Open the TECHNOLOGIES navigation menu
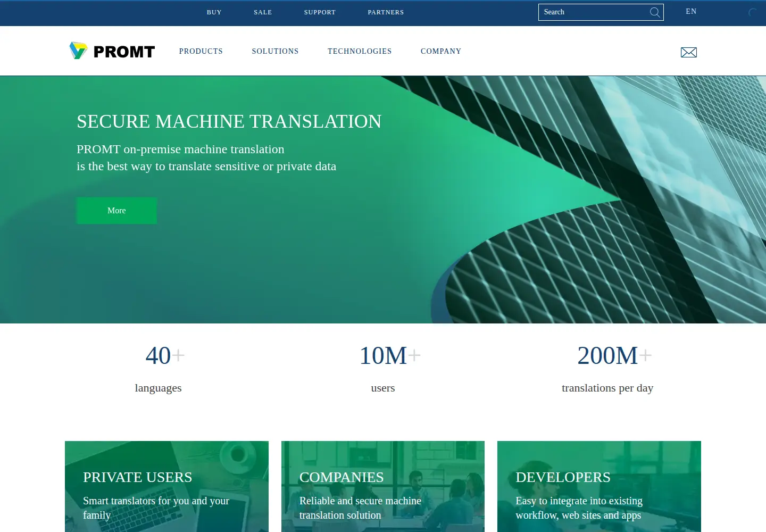 [x=360, y=51]
